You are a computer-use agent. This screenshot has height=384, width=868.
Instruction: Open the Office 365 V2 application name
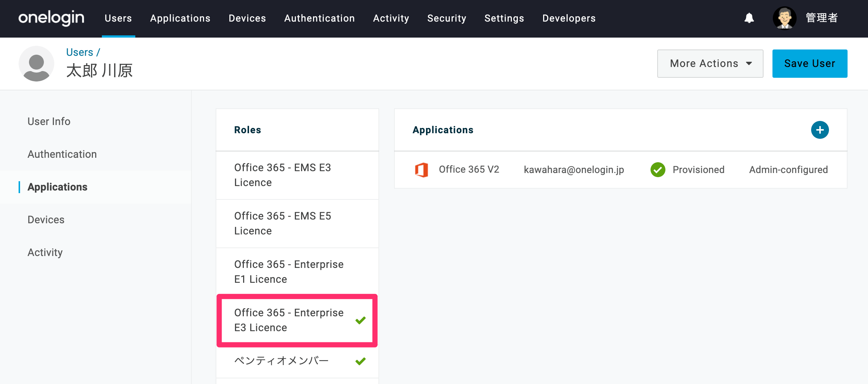[469, 170]
